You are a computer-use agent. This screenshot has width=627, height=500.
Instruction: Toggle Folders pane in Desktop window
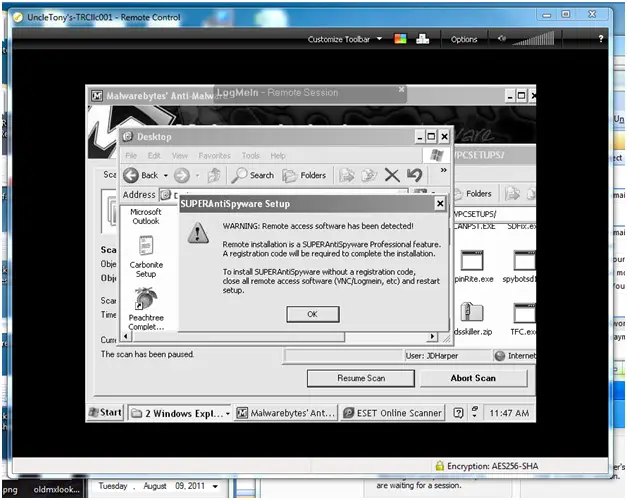[x=304, y=175]
